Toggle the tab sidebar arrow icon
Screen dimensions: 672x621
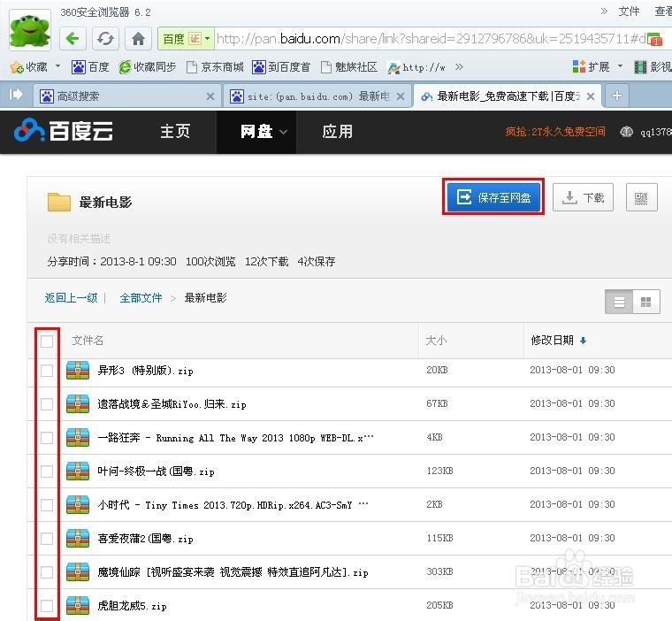pos(15,94)
